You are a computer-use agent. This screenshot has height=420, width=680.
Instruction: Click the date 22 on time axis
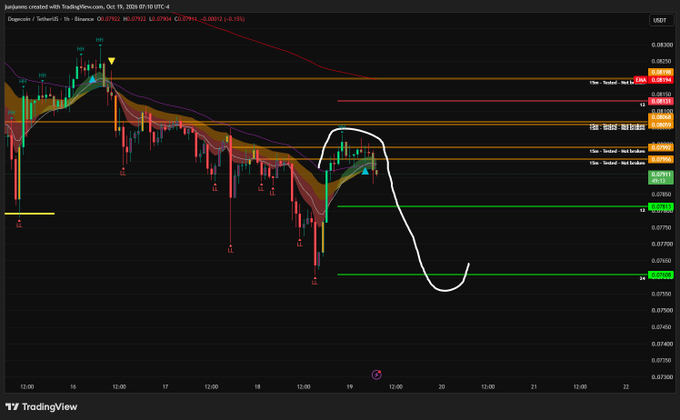626,387
